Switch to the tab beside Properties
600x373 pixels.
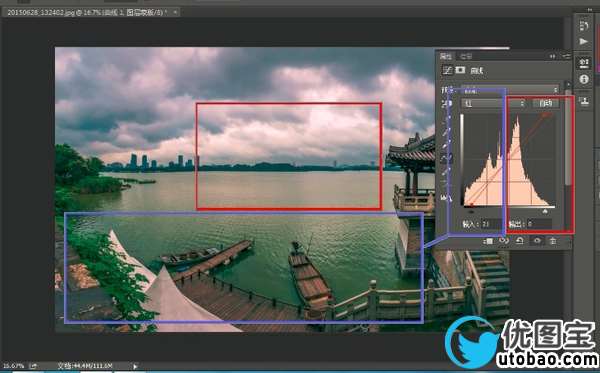(466, 56)
